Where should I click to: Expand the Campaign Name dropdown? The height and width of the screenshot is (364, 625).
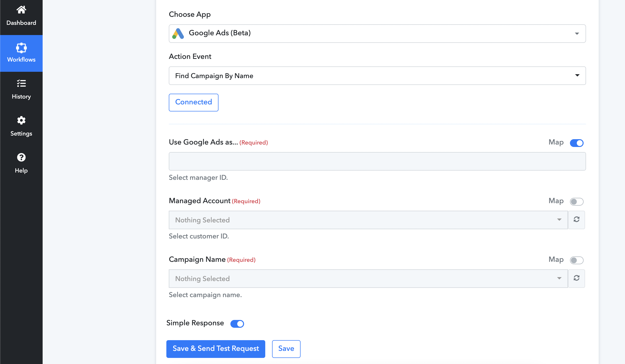[368, 279]
